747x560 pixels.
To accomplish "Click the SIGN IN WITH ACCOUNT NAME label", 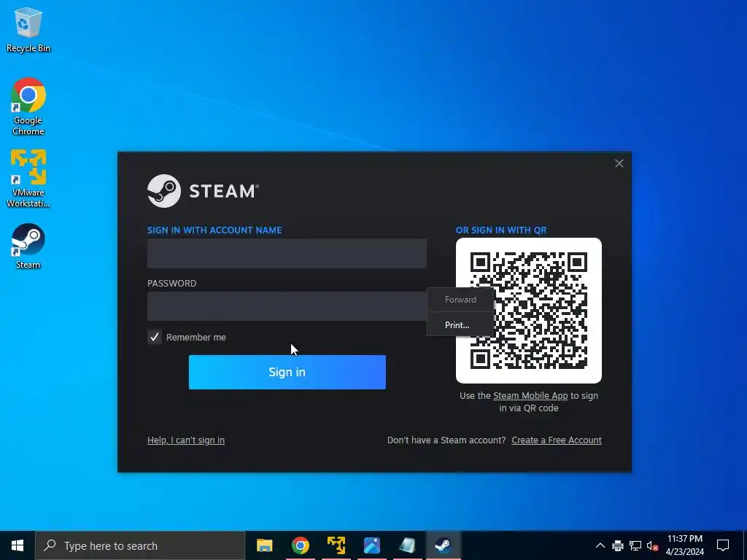I will click(214, 230).
